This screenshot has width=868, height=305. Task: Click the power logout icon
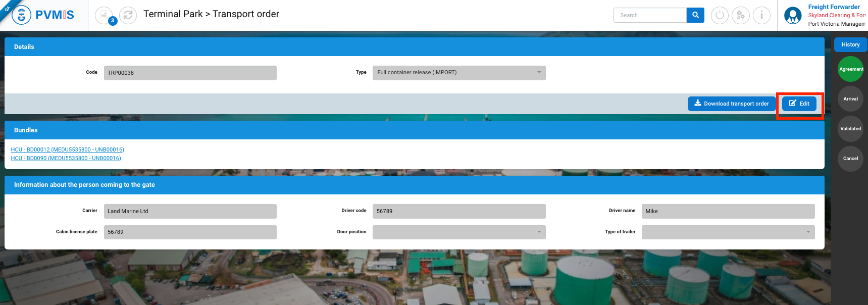coord(720,15)
